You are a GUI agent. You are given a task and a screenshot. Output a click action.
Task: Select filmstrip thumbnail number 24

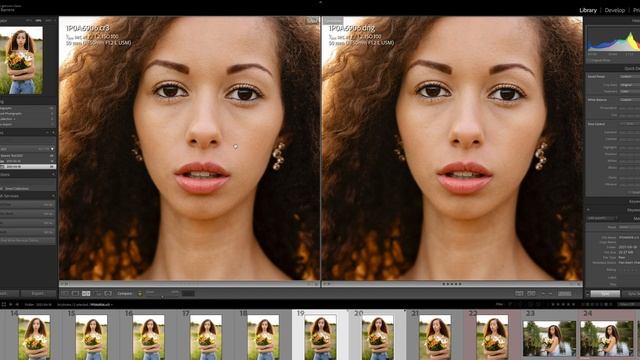pyautogui.click(x=607, y=338)
